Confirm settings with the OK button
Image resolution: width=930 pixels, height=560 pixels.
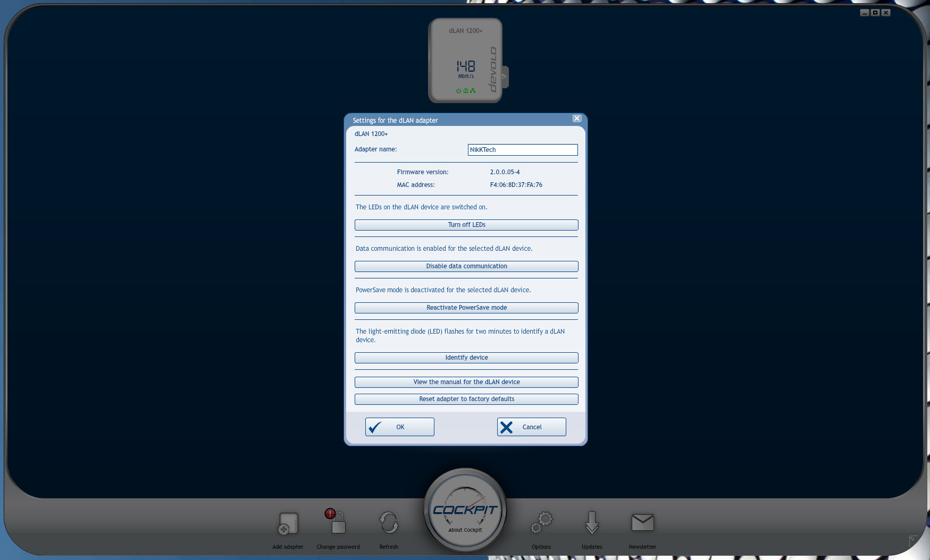tap(400, 427)
